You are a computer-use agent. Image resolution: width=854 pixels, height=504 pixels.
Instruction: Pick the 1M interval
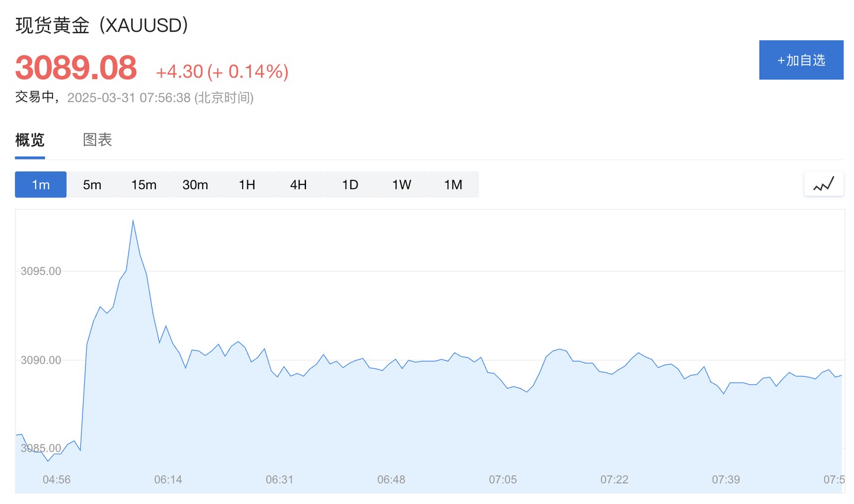453,184
